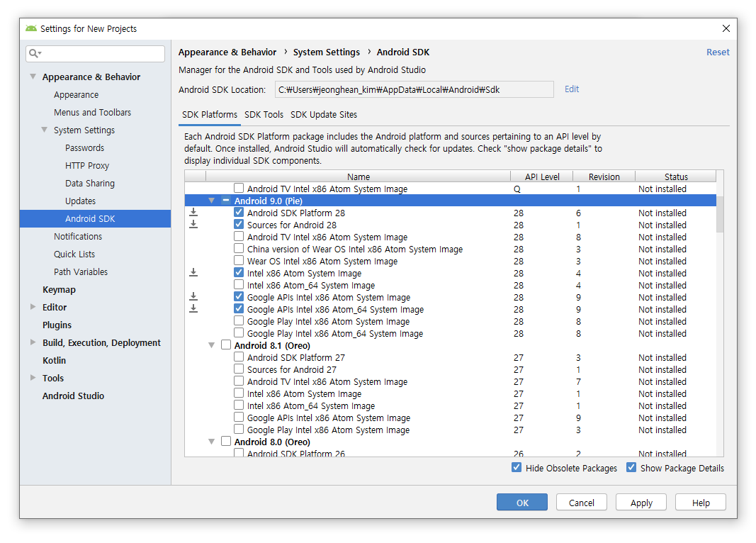Image resolution: width=756 pixels, height=543 pixels.
Task: Click download icon beside Google APIs Intel x86 Atom System Image 28
Action: pyautogui.click(x=193, y=296)
